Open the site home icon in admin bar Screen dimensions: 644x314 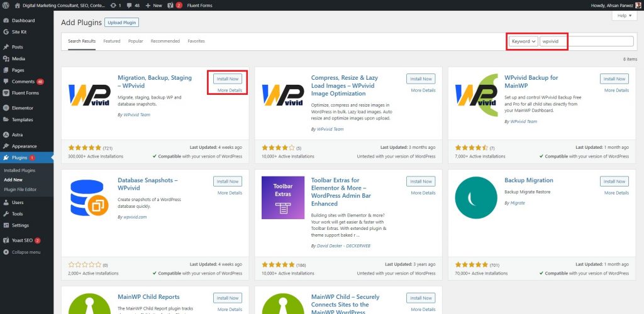click(17, 5)
